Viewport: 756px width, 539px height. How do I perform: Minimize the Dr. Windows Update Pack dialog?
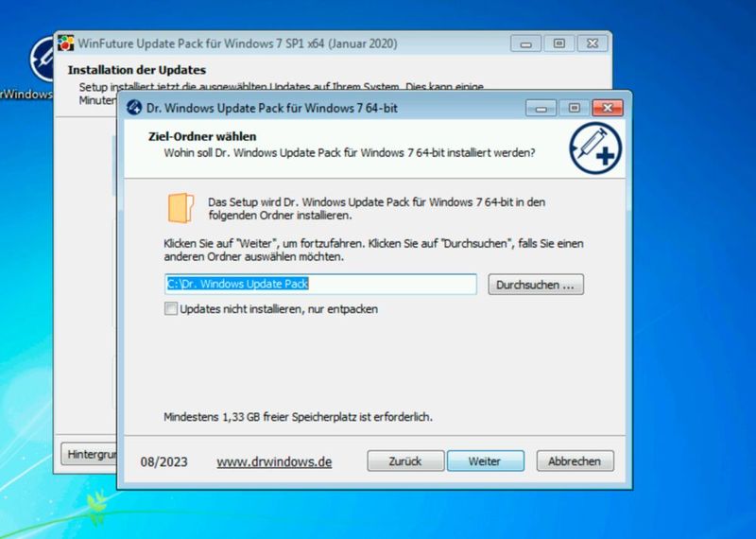[541, 108]
